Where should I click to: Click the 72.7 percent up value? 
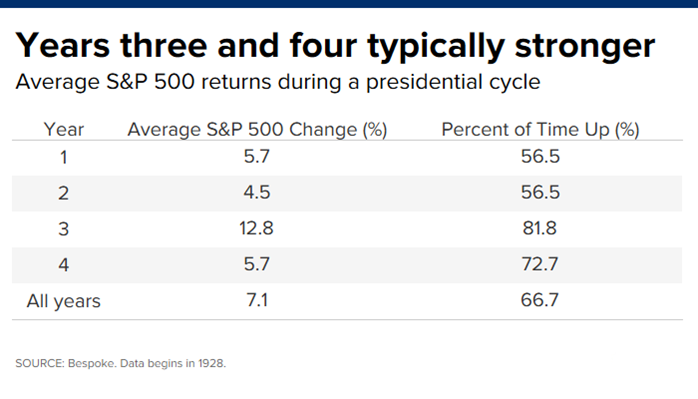(540, 264)
